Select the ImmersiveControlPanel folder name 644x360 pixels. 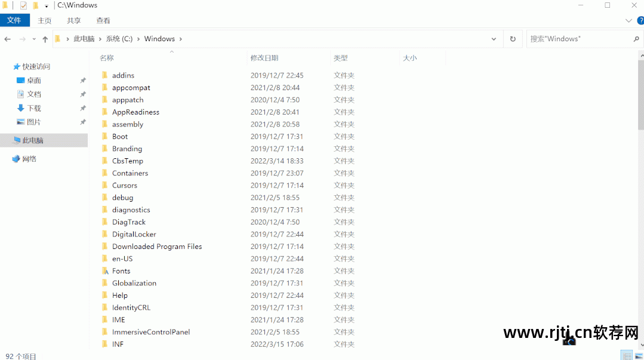[151, 332]
